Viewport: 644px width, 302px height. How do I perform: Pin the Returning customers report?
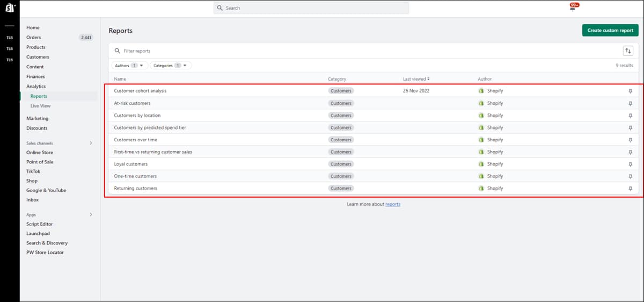pyautogui.click(x=631, y=189)
